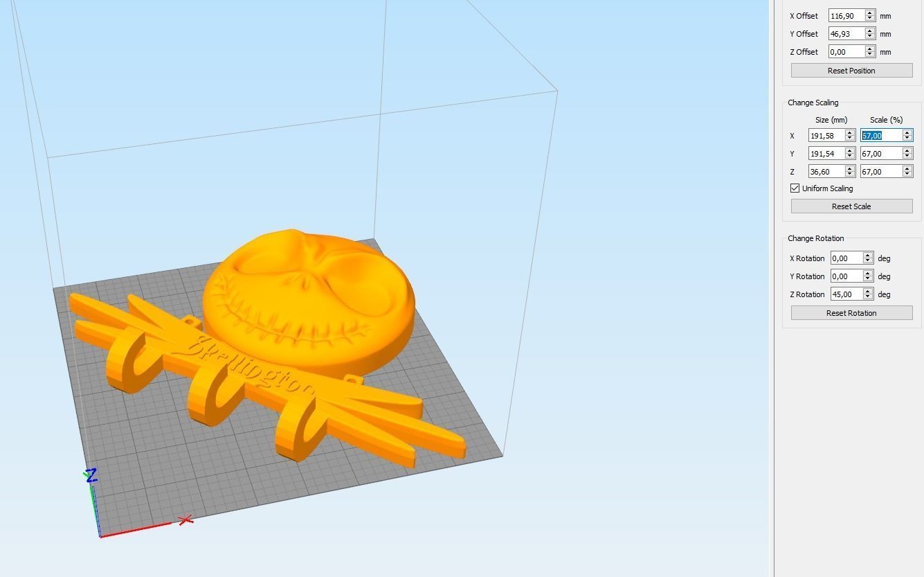Click the "Size (mm)" column header
Image resolution: width=924 pixels, height=577 pixels.
[831, 120]
